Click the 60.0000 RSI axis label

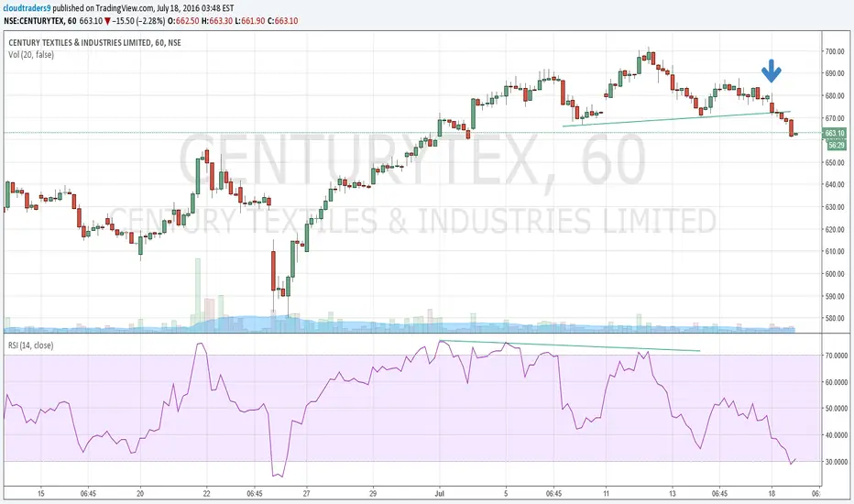836,382
